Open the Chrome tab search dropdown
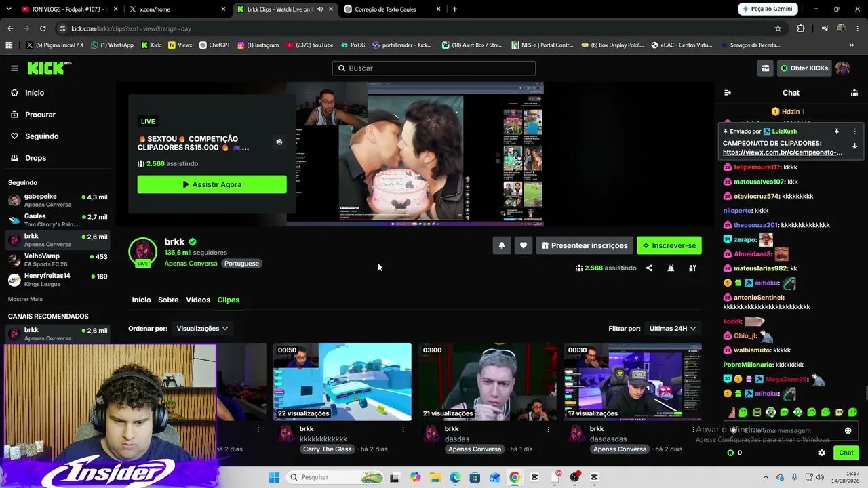The height and width of the screenshot is (488, 868). 10,9
